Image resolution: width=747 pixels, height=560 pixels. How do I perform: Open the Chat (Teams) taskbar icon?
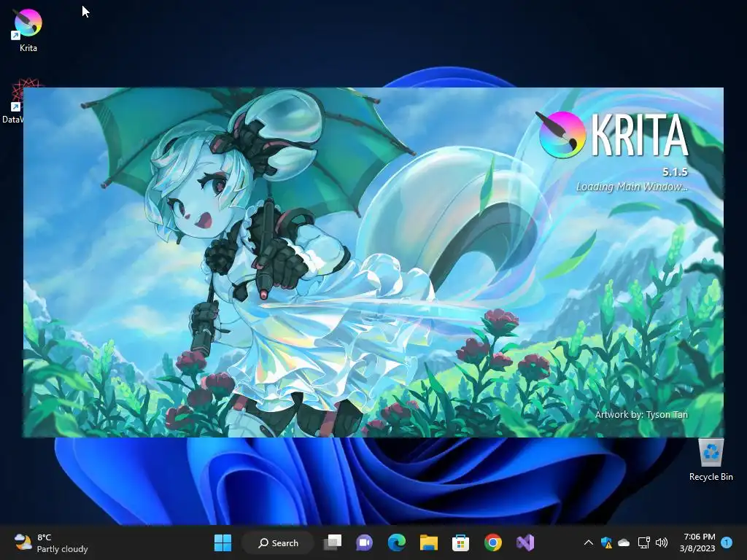tap(365, 542)
